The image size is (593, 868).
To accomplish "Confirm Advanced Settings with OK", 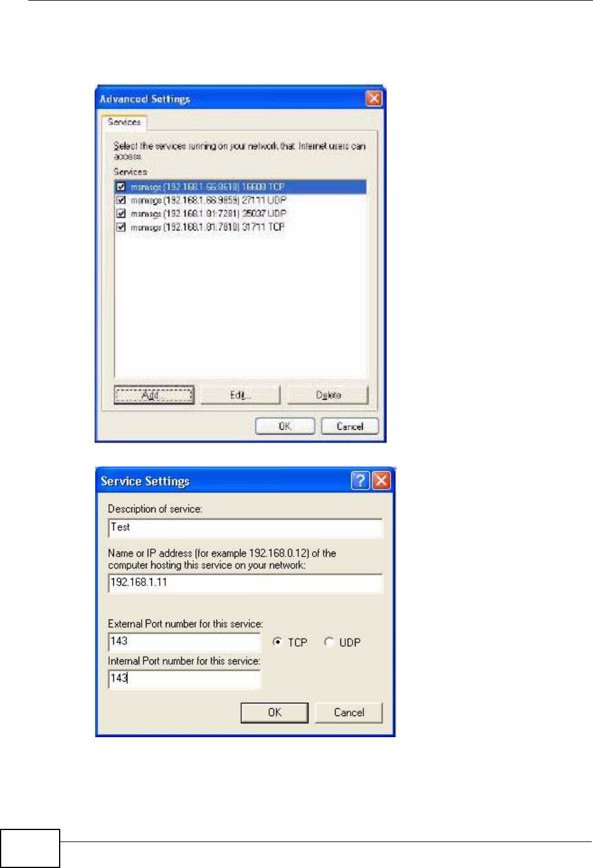I will [285, 426].
